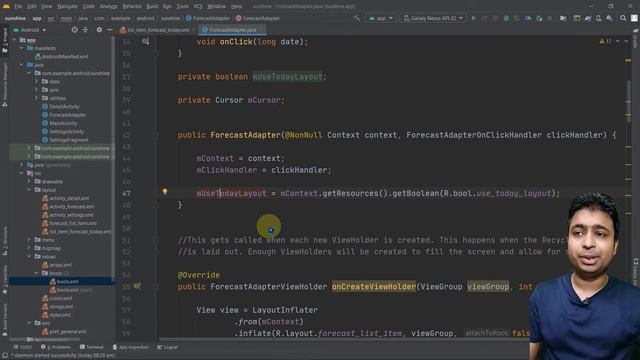This screenshot has width=640, height=360.
Task: Open the SDK Manager toolbar icon
Action: click(x=609, y=18)
